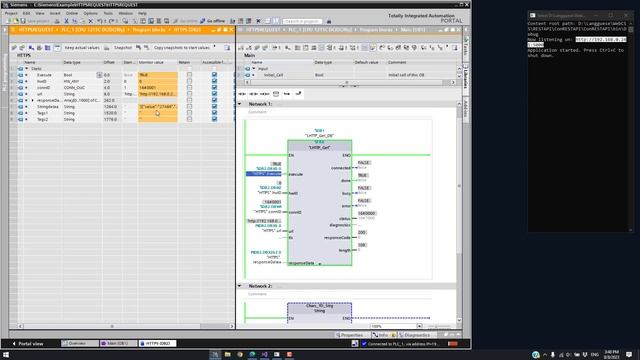Open the Tools menu
640x360 pixels.
(108, 13)
